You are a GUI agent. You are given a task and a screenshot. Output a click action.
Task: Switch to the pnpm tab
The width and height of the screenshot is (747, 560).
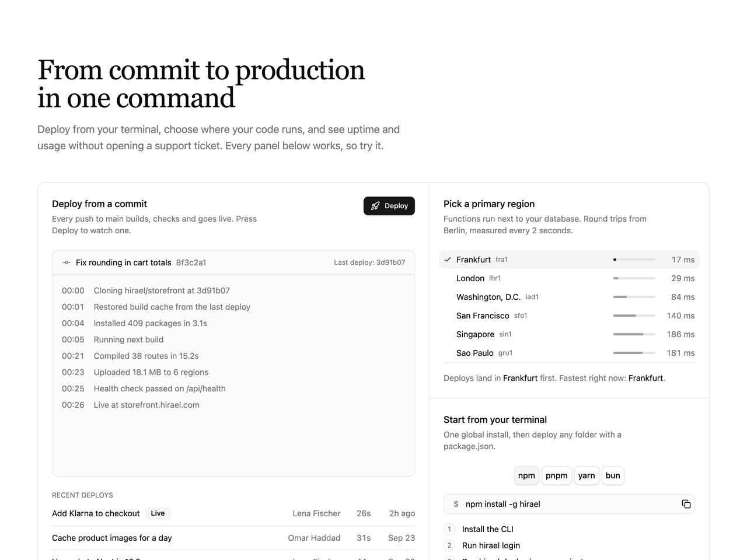click(557, 475)
